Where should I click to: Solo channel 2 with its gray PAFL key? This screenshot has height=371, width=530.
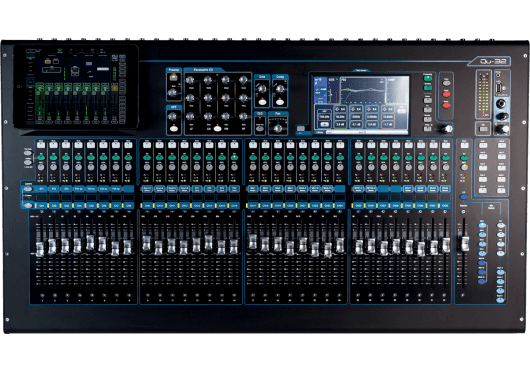click(x=53, y=167)
